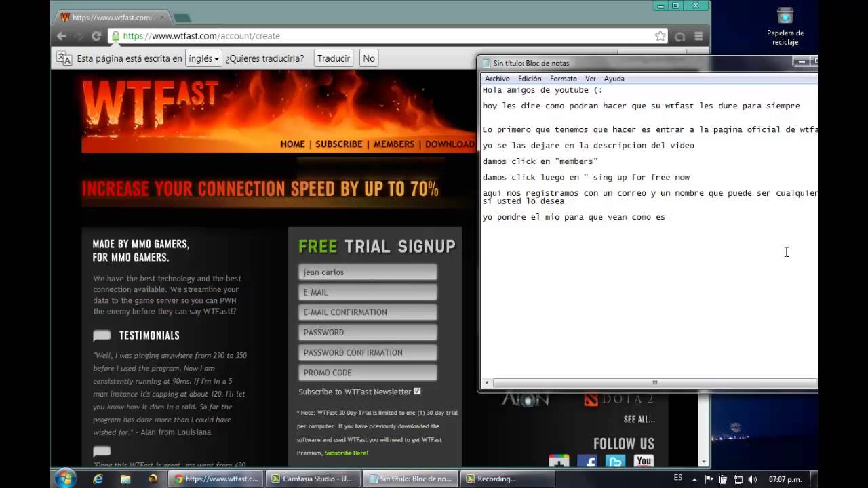Click the PASSWORD CONFIRMATION field
This screenshot has height=488, width=868.
(x=368, y=352)
